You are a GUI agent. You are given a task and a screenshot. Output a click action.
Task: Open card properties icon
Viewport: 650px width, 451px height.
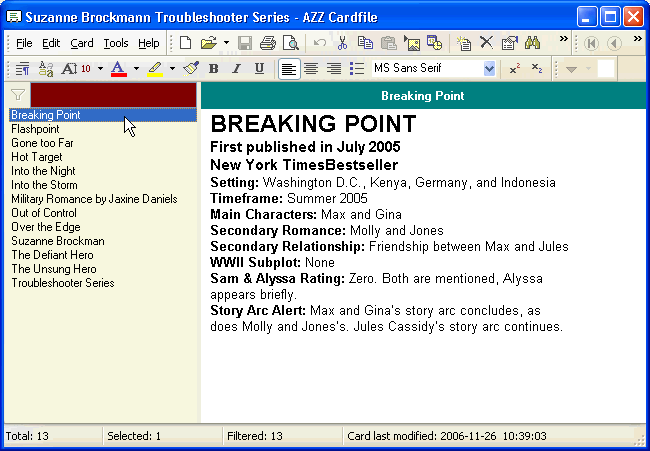[x=509, y=43]
